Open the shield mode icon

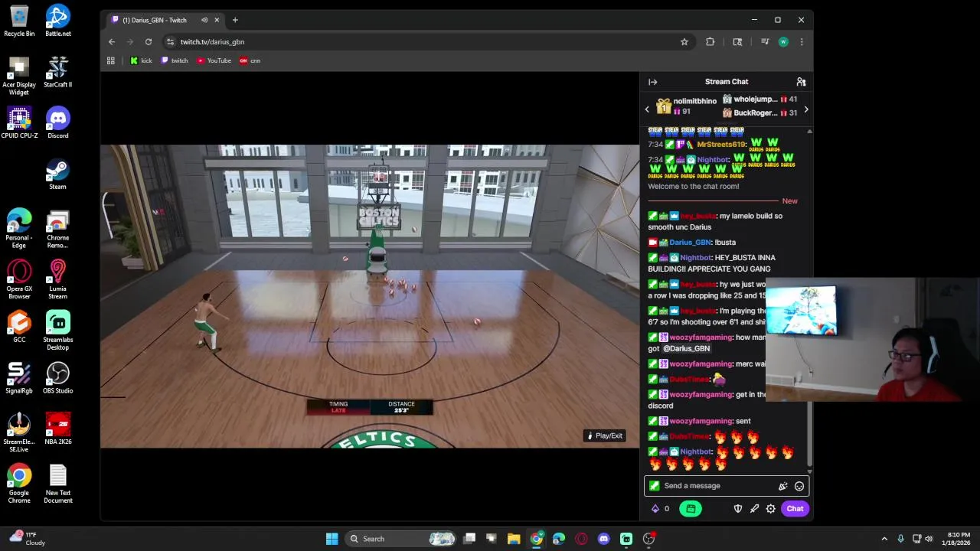coord(738,508)
